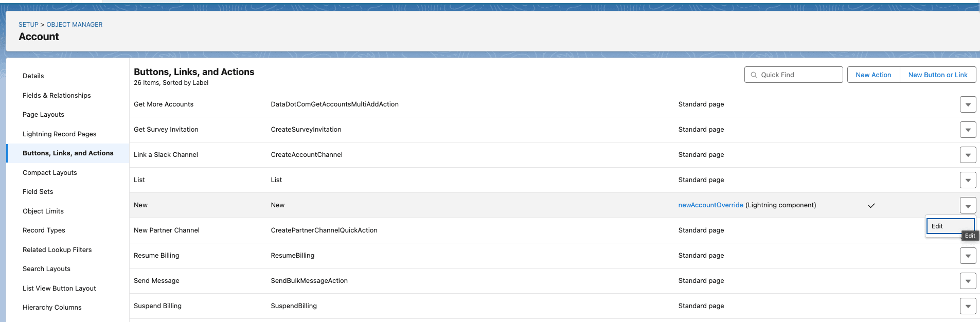Open the newAccountOverride component link
This screenshot has height=322, width=980.
(x=710, y=205)
